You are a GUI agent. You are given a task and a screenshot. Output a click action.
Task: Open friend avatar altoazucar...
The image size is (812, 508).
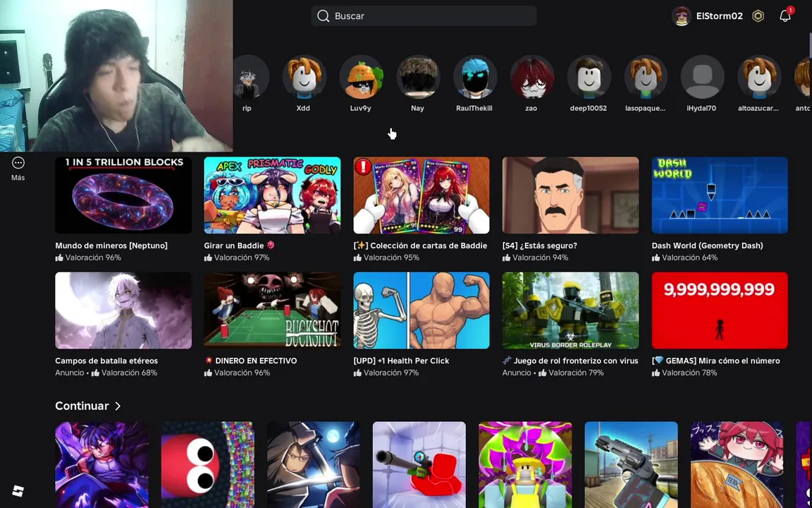coord(758,77)
